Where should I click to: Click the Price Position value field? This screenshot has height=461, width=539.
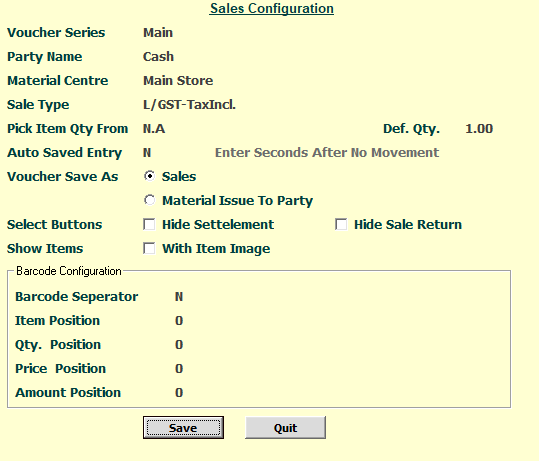tap(179, 369)
